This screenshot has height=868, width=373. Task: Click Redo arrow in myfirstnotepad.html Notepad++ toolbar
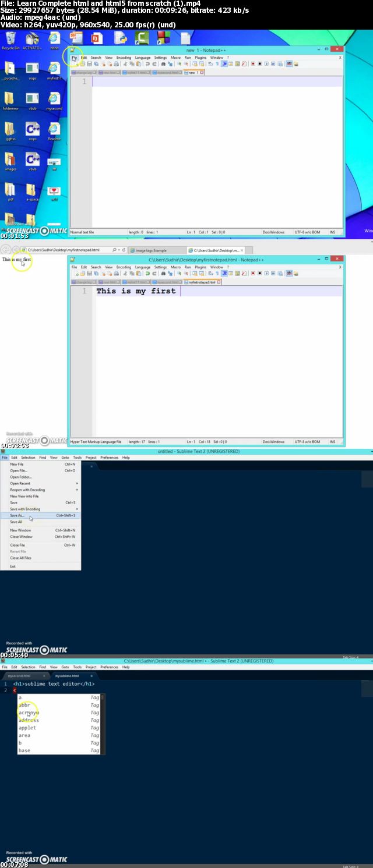pos(153,273)
